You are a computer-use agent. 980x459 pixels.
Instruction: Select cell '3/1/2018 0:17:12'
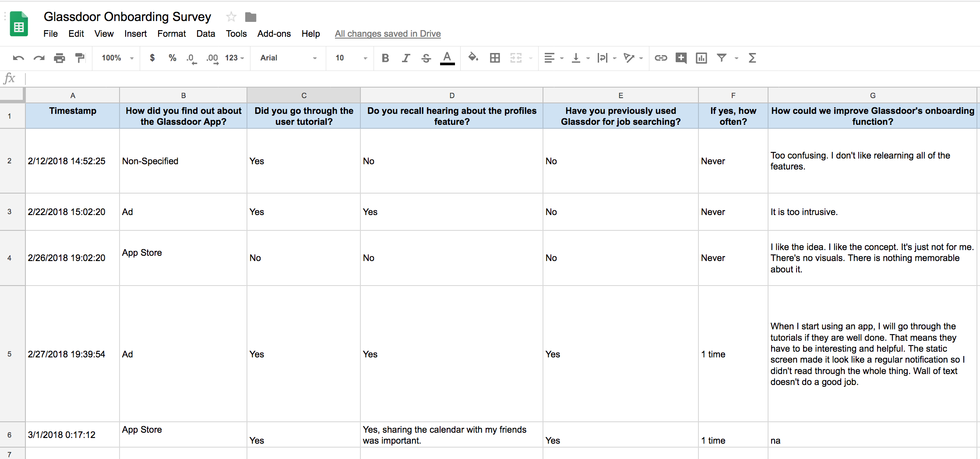73,435
